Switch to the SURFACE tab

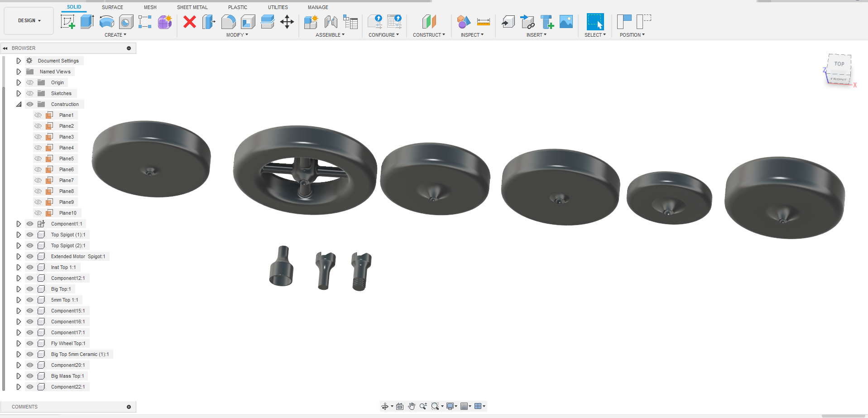[112, 7]
